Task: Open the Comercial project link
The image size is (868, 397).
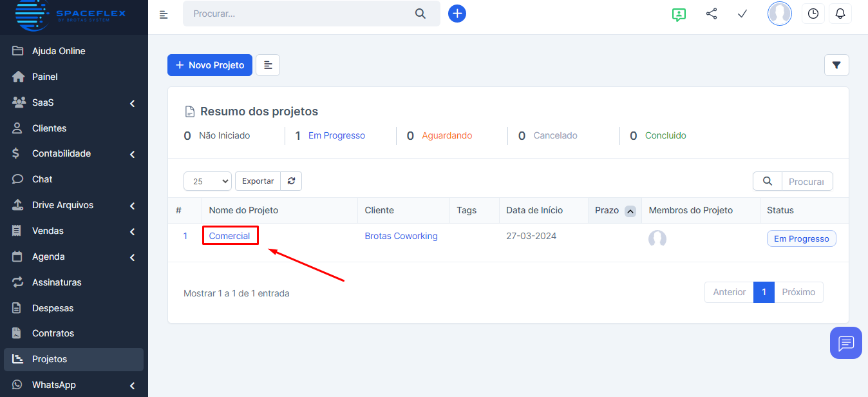Action: tap(229, 236)
